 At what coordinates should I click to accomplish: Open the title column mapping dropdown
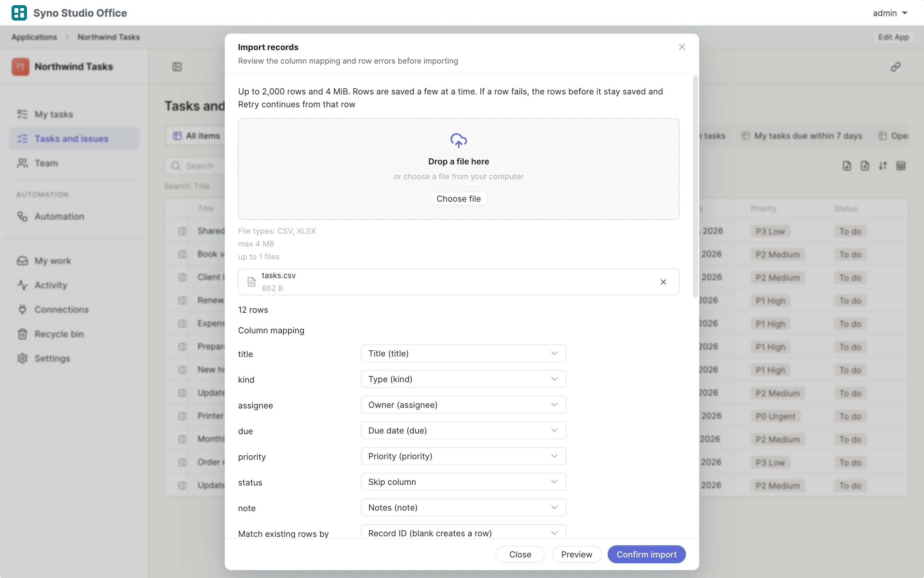point(464,353)
